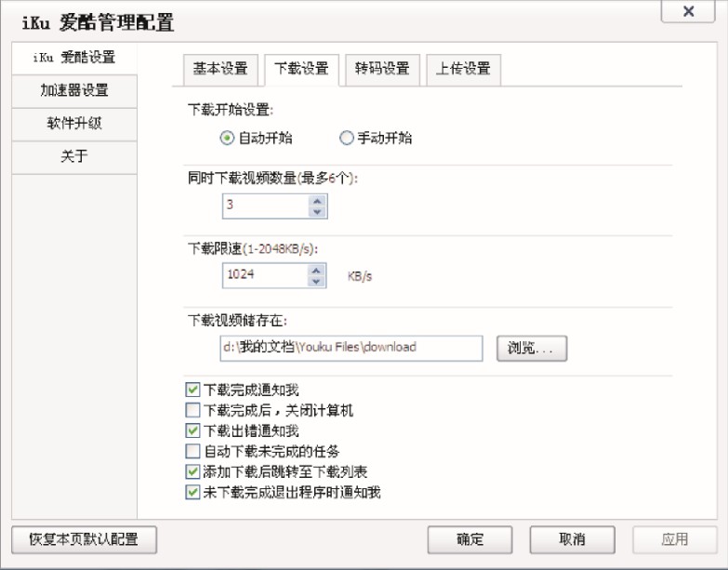Close the iKu settings dialog
Screen dimensions: 728x570
[x=688, y=11]
